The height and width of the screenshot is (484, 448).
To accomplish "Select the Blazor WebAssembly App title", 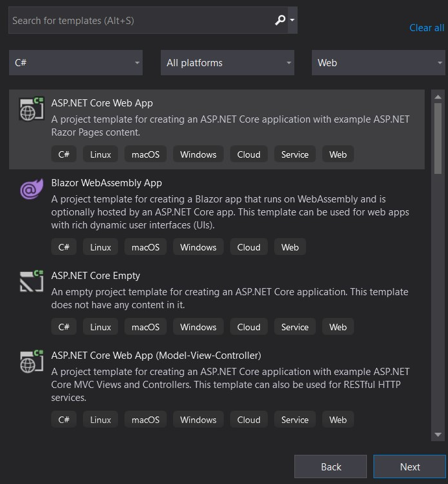I will 106,183.
